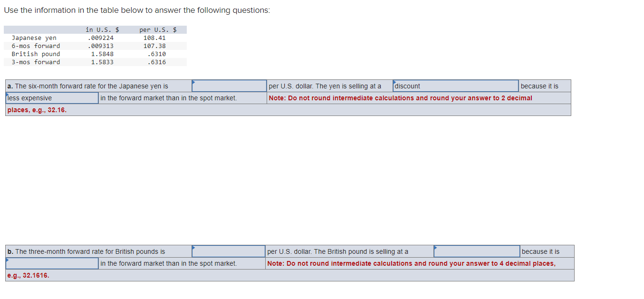The height and width of the screenshot is (299, 644).
Task: Open the discount dropdown in part a
Action: [455, 86]
